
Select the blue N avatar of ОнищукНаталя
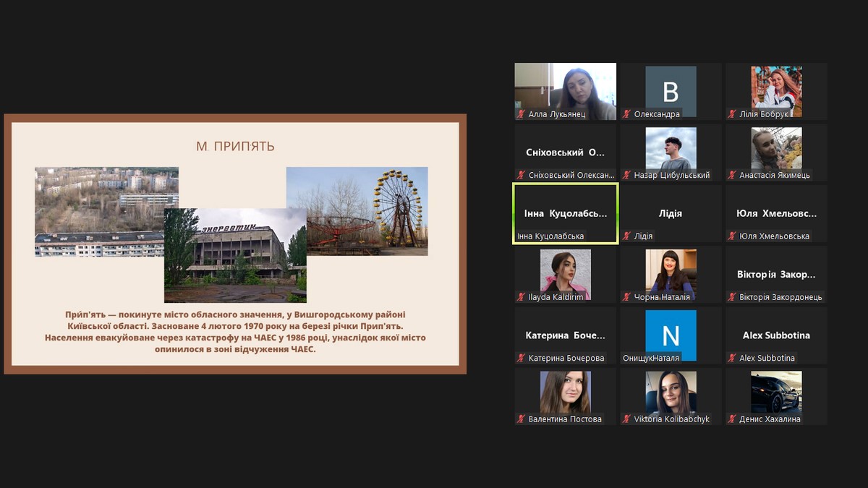point(671,335)
